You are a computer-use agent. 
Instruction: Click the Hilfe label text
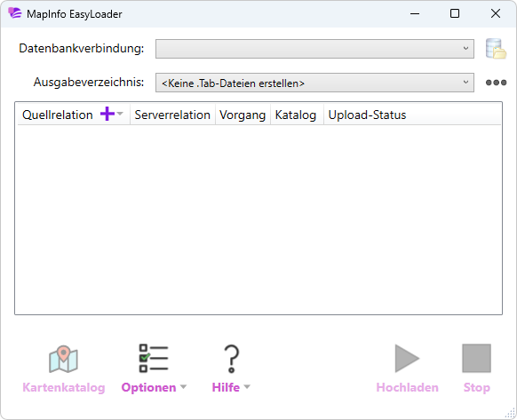(226, 387)
